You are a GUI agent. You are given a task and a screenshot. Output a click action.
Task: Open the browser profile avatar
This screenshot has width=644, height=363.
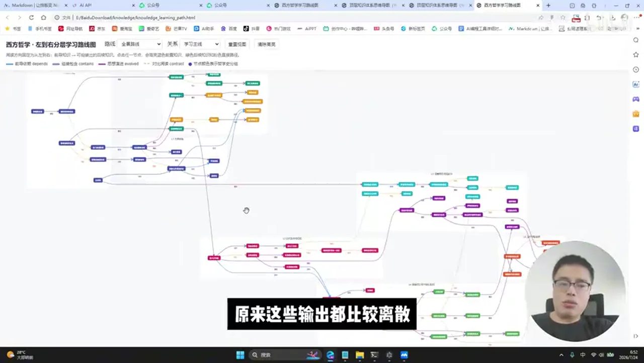(x=624, y=18)
